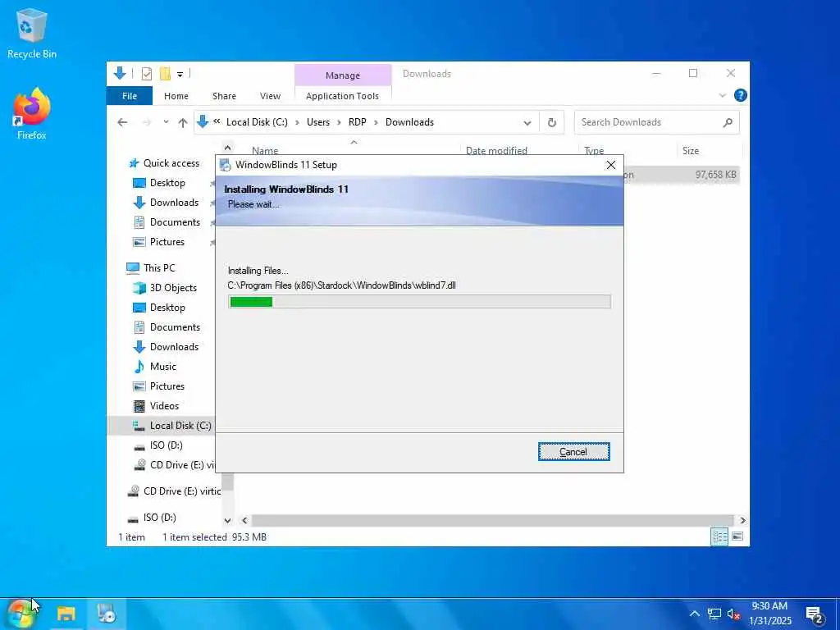Close the WindowBlinds 11 Setup dialog
Screen dimensions: 840x630
pos(610,165)
